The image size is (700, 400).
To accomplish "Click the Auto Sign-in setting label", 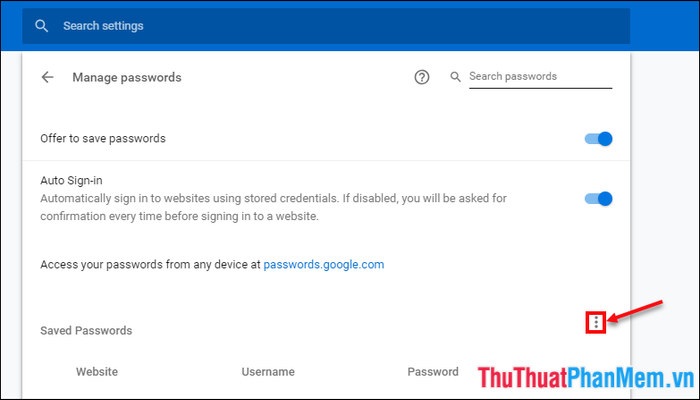I will click(x=71, y=180).
